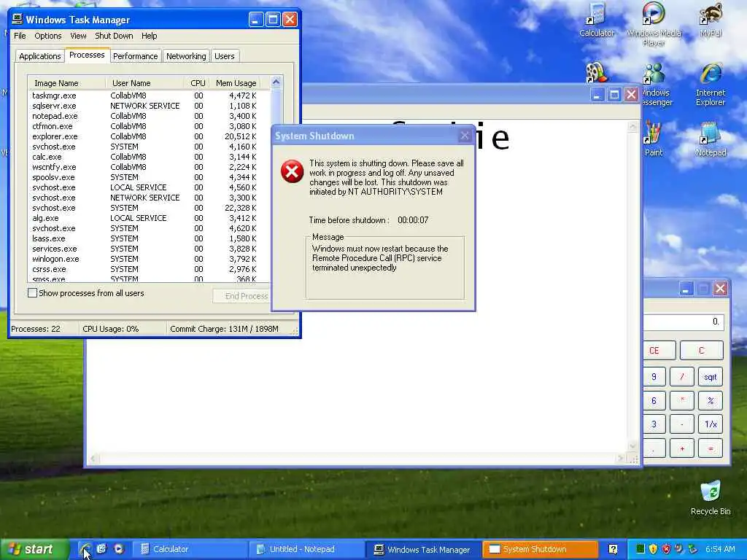Click Outlook Express Quick Launch icon
Viewport: 747px width, 560px height.
[x=101, y=549]
